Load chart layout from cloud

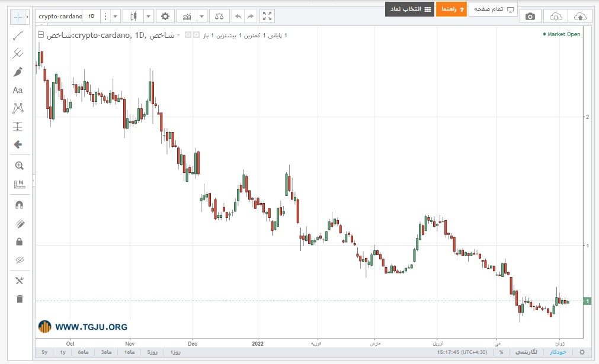click(556, 17)
